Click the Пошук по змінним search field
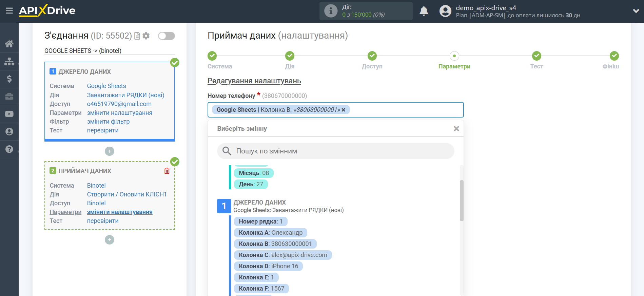 [x=335, y=151]
